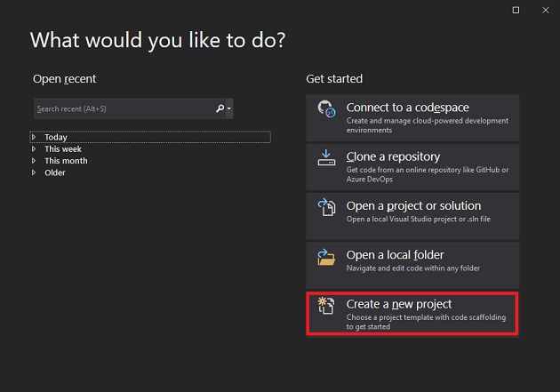The image size is (560, 392).
Task: Click the Create a new project icon
Action: [x=326, y=308]
